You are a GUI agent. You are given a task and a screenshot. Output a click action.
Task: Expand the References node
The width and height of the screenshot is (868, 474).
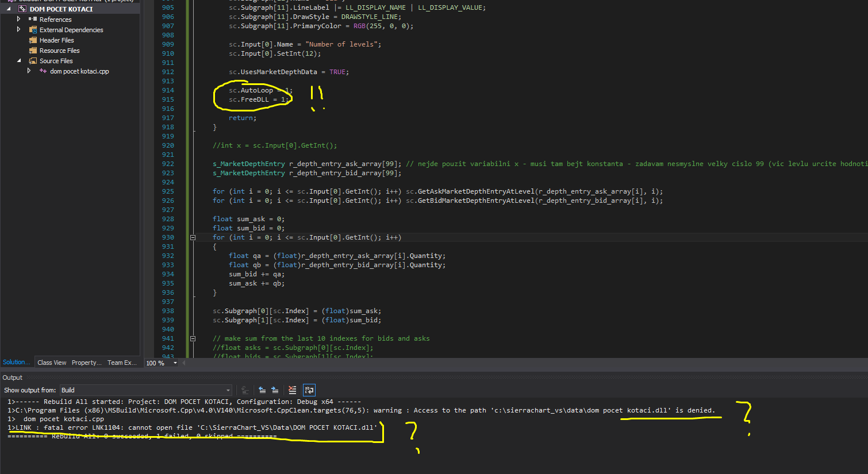point(19,19)
